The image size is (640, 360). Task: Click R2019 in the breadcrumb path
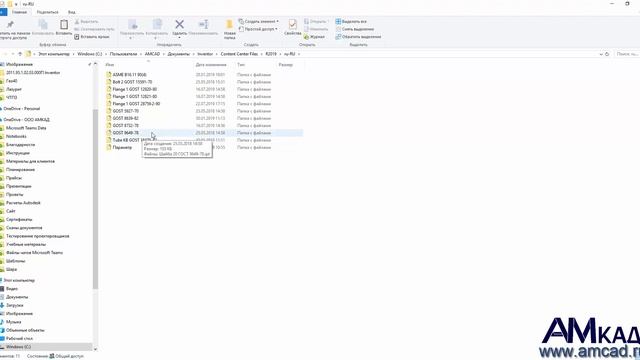(x=271, y=54)
